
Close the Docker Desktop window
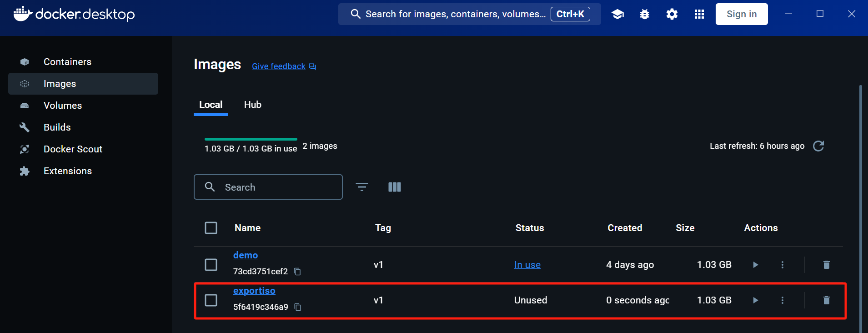pos(852,14)
